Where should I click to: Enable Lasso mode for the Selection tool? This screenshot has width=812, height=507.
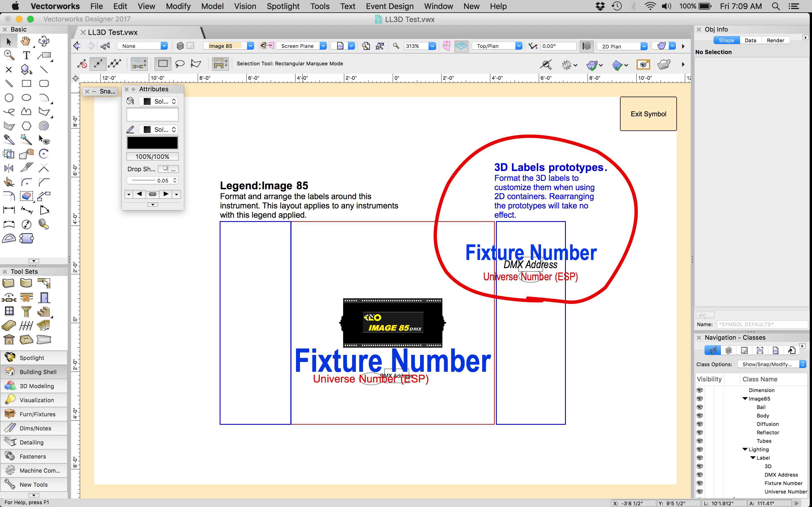180,64
